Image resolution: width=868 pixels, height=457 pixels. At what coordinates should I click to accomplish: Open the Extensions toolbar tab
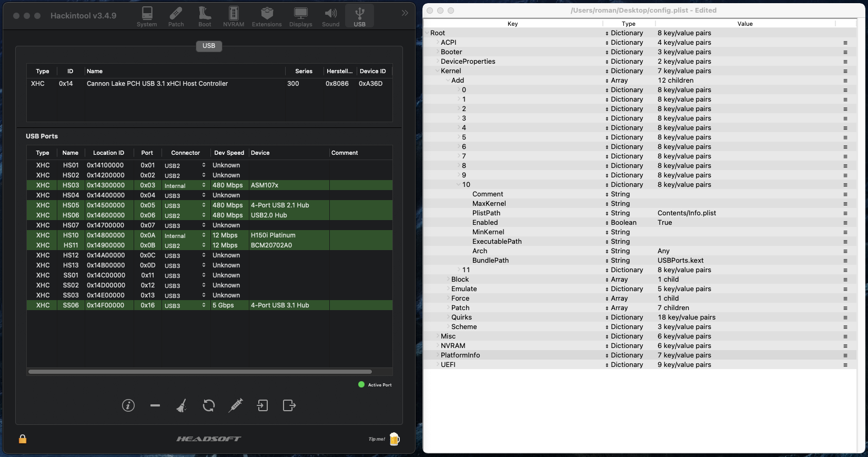point(267,17)
